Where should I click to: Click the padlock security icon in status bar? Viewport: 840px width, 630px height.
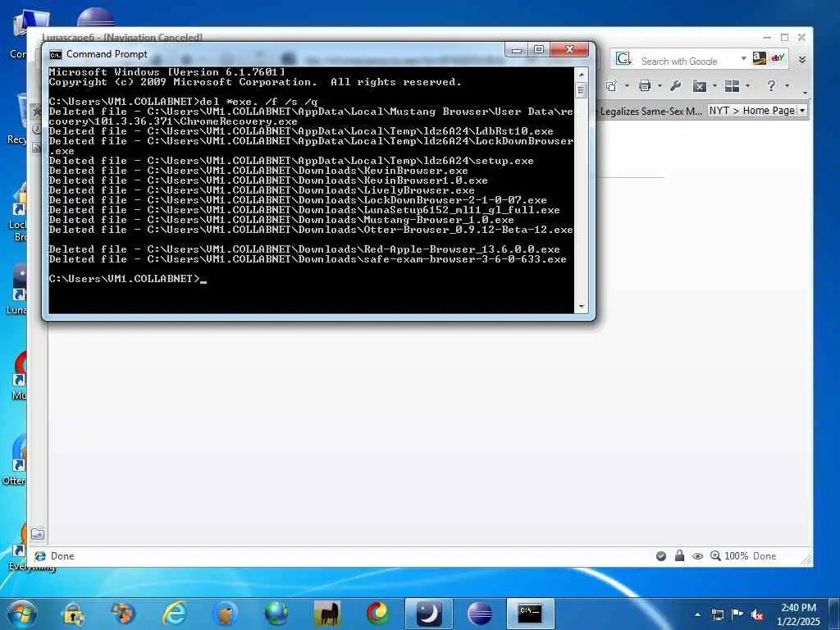[x=679, y=555]
